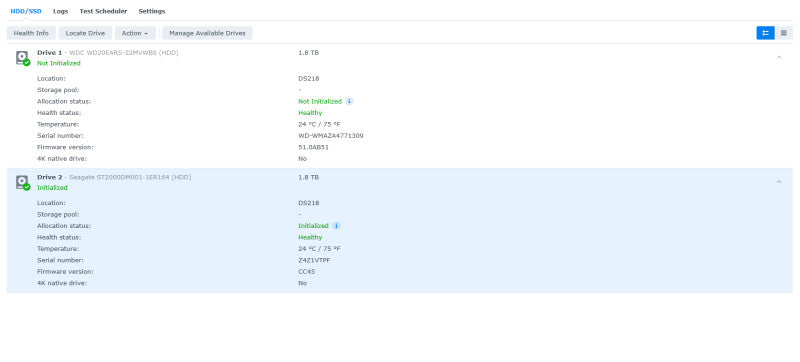Switch to the compact list view

click(x=784, y=33)
